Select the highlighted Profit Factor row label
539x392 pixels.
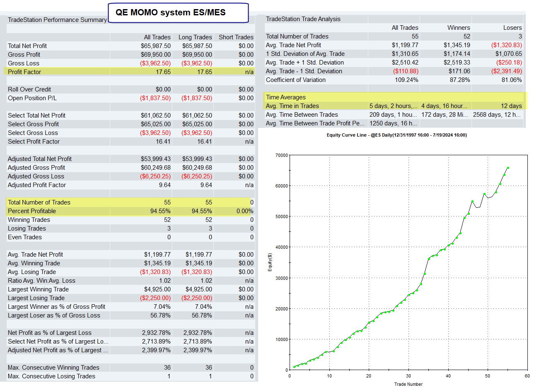click(24, 72)
